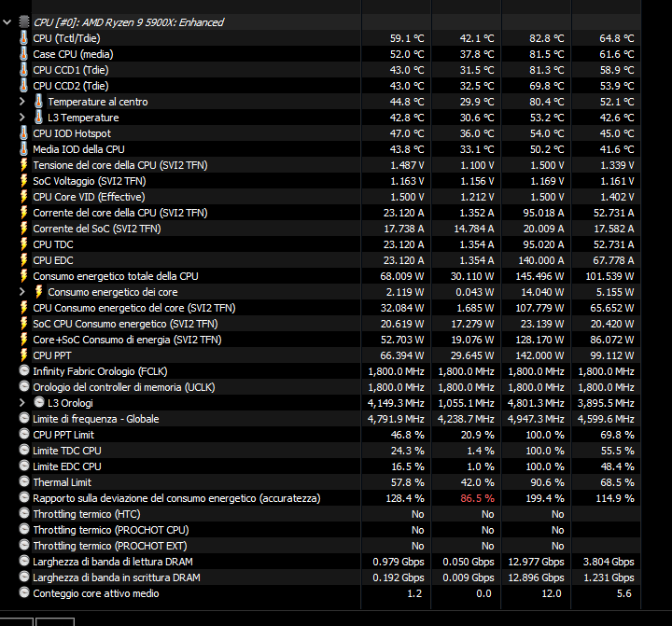Click thermometer icon beside Case CPU (media)

24,54
